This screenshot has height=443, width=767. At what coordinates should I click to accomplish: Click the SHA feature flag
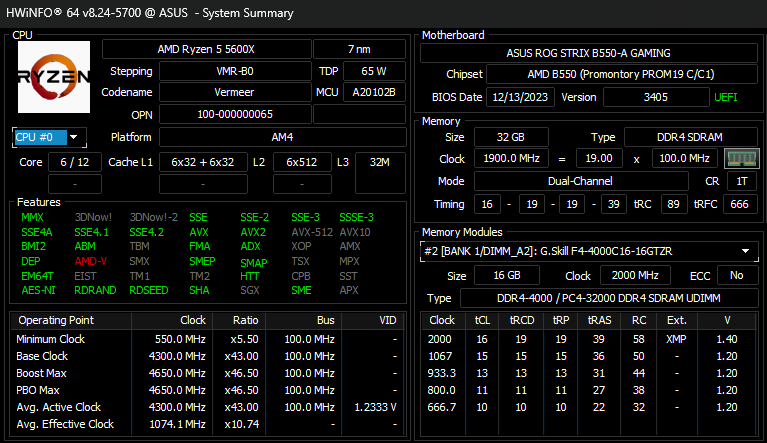(x=199, y=290)
